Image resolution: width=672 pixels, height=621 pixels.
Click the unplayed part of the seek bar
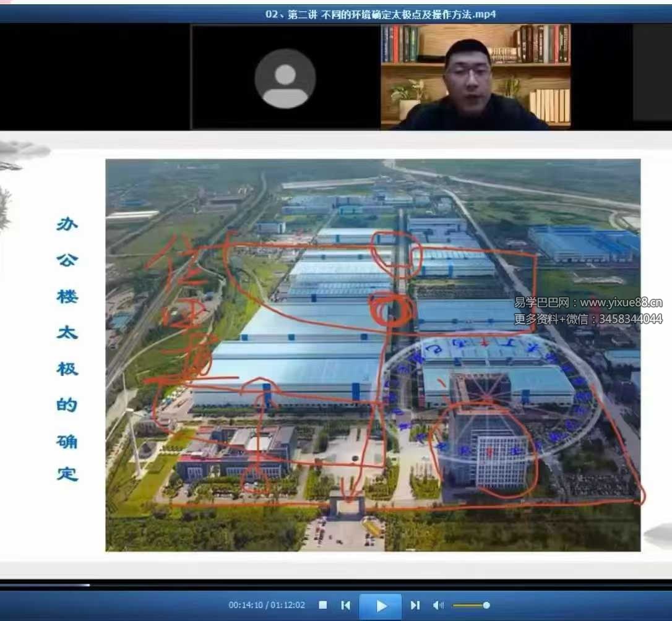click(371, 585)
